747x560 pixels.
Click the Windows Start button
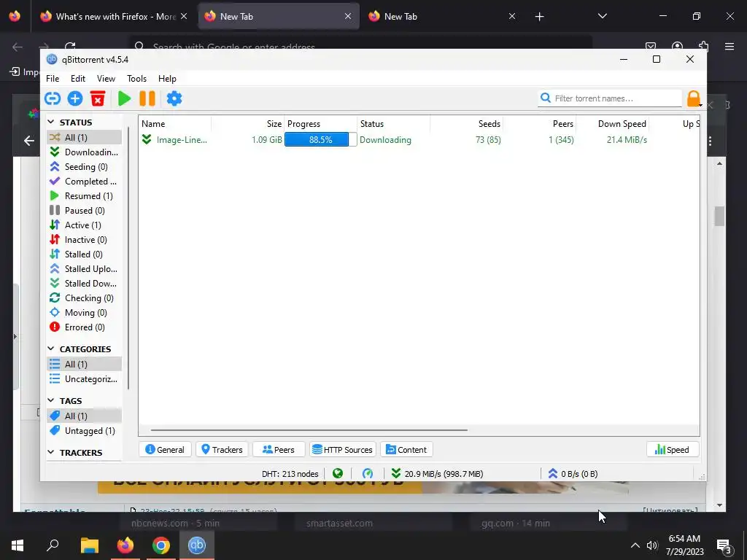point(18,545)
